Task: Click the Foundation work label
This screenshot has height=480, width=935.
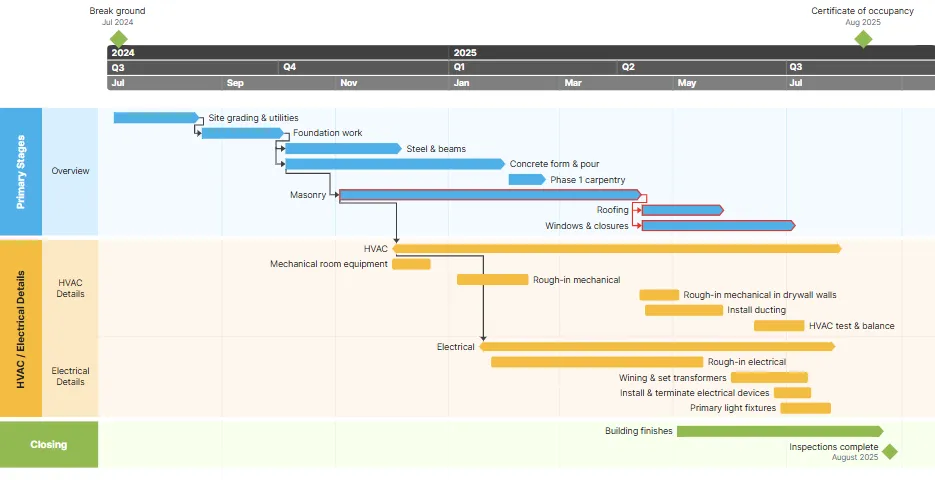Action: tap(327, 133)
